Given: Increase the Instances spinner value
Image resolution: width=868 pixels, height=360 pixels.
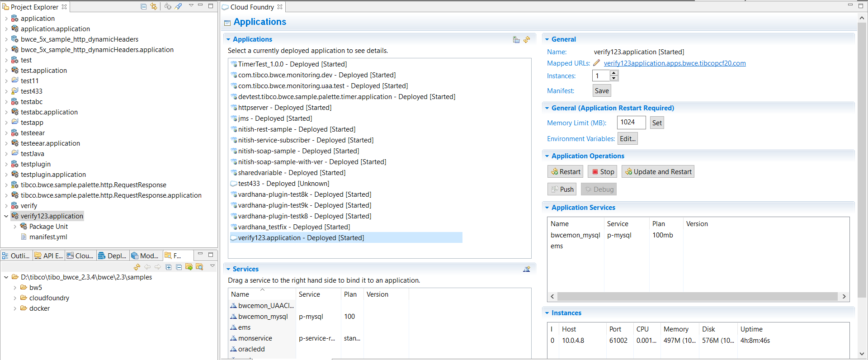Looking at the screenshot, I should [x=614, y=73].
